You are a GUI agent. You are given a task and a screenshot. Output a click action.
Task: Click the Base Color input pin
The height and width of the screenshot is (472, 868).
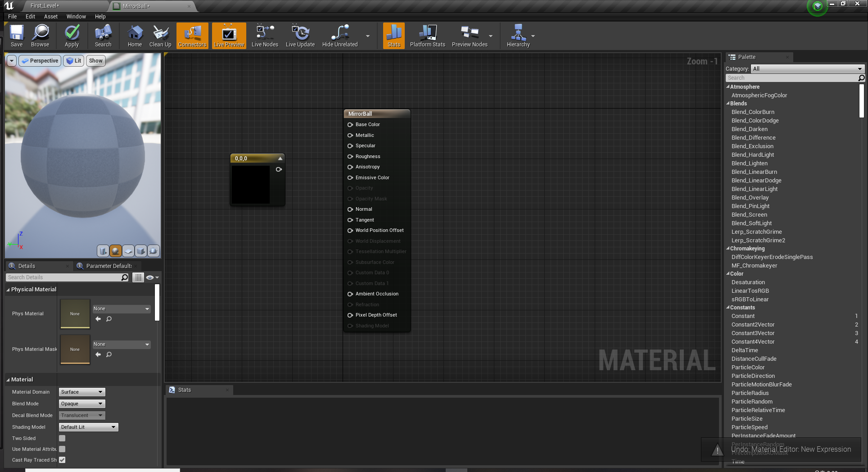point(350,125)
